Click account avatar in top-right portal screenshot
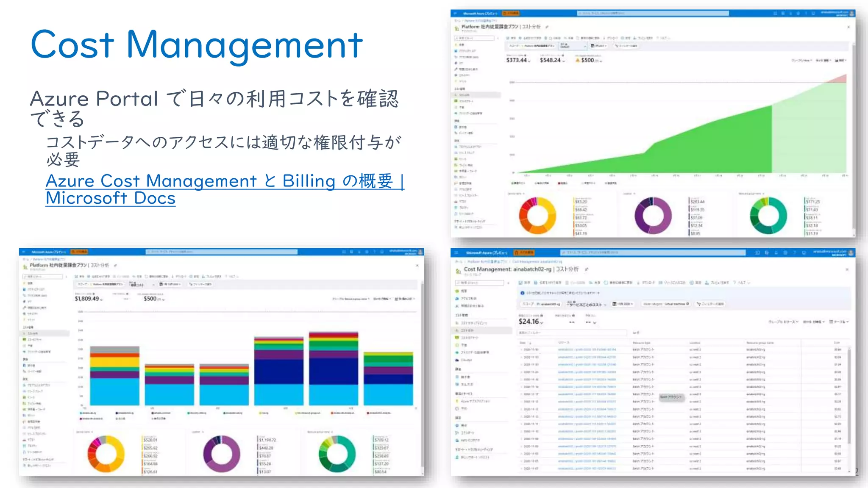The width and height of the screenshot is (868, 488). tap(851, 14)
